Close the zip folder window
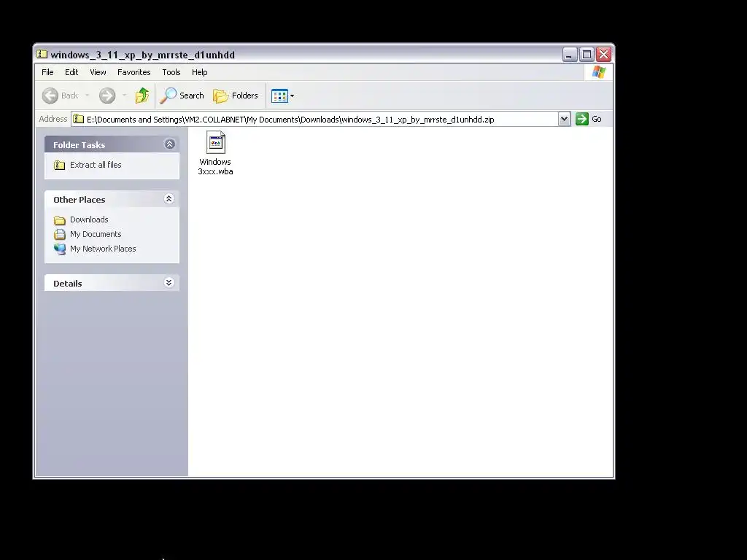The image size is (747, 560). pos(603,55)
